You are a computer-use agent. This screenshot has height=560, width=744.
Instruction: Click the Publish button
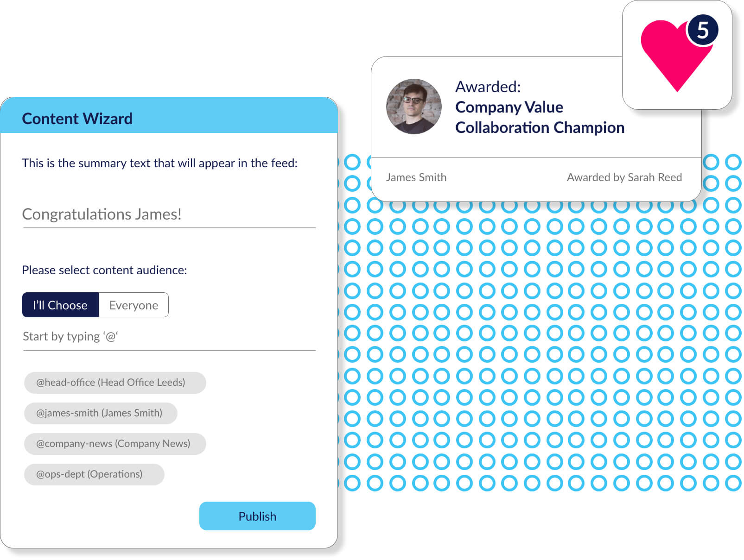click(257, 516)
